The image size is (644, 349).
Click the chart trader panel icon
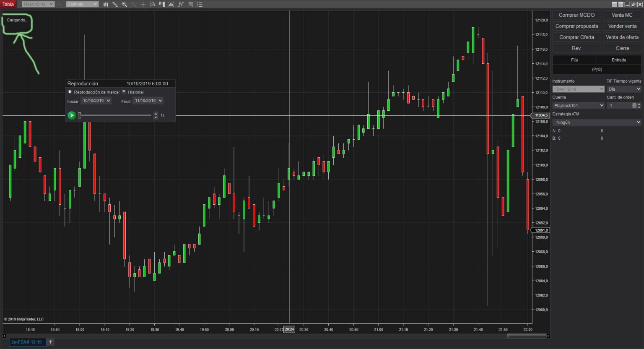[162, 4]
